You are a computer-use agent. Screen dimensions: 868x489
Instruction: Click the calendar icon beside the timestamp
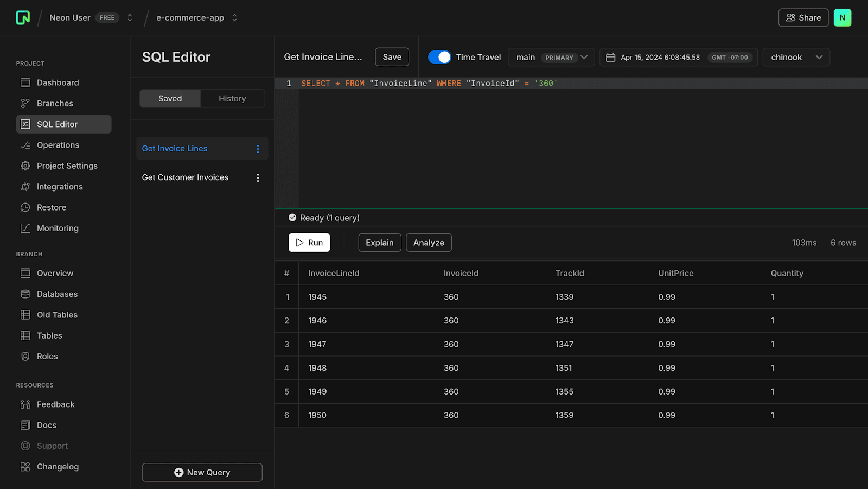[x=610, y=57]
